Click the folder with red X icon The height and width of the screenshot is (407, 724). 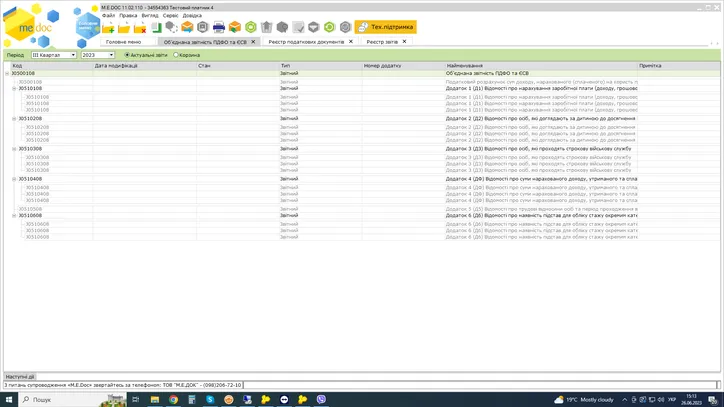140,28
